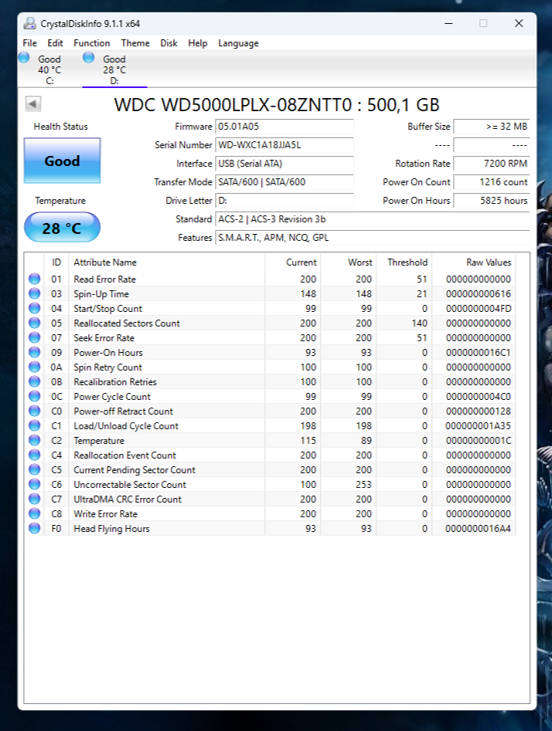Click the previous disk arrow button
This screenshot has width=552, height=731.
(x=33, y=103)
